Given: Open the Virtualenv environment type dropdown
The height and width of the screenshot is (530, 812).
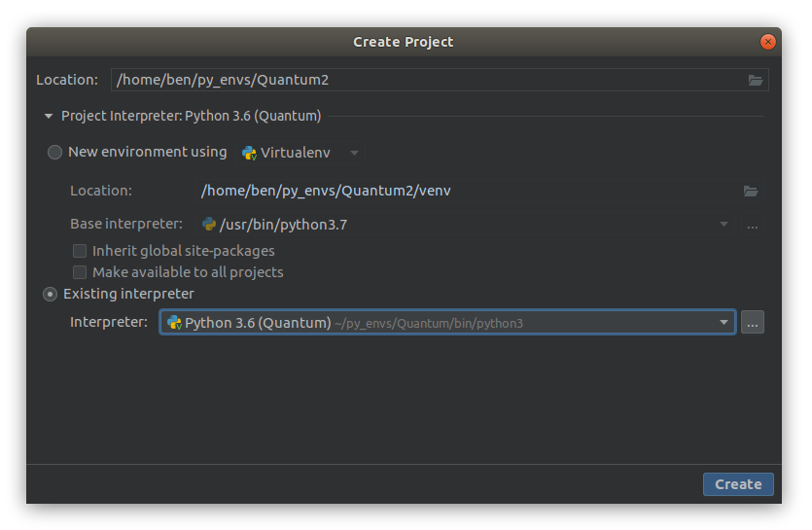Looking at the screenshot, I should click(x=354, y=153).
